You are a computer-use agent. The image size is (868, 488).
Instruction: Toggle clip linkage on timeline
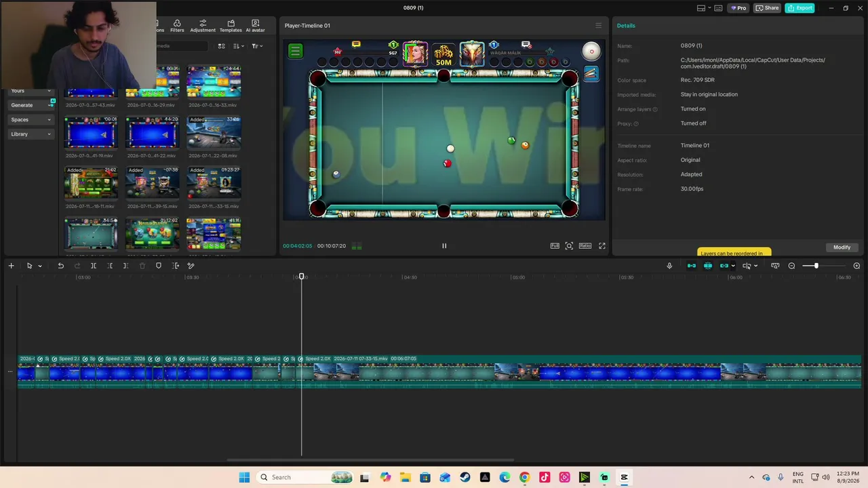[724, 266]
